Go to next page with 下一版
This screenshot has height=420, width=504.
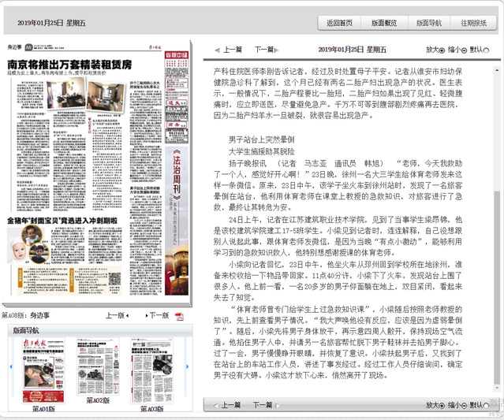[x=158, y=315]
